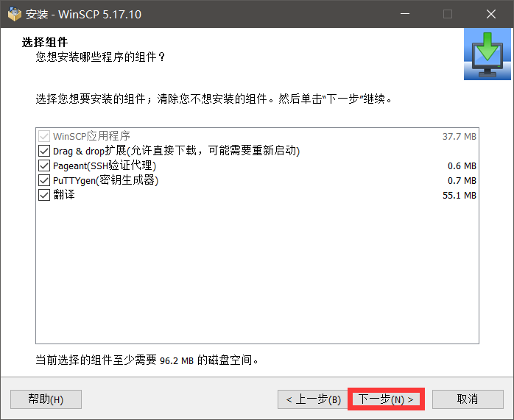Click the 帮助(H) button

tap(46, 399)
